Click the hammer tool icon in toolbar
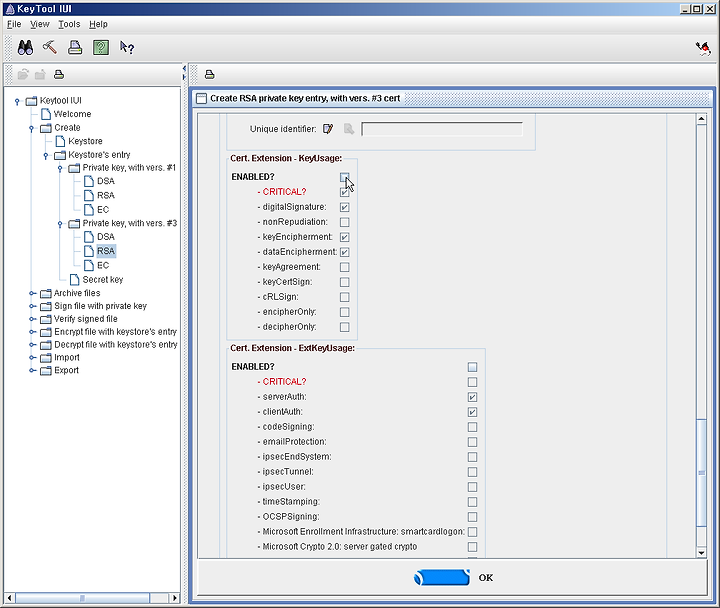720x608 pixels. point(50,47)
